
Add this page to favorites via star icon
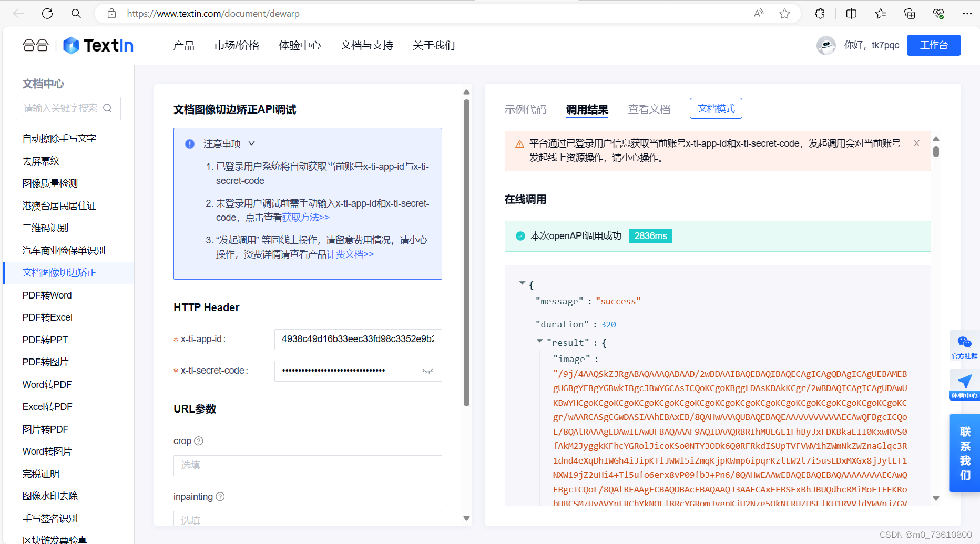(x=784, y=13)
